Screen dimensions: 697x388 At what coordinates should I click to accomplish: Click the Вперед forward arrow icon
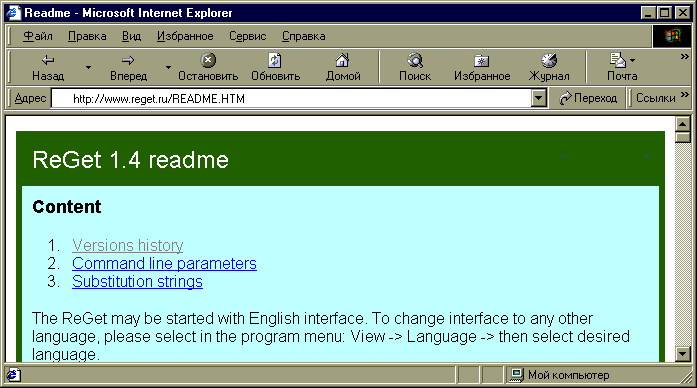(128, 60)
